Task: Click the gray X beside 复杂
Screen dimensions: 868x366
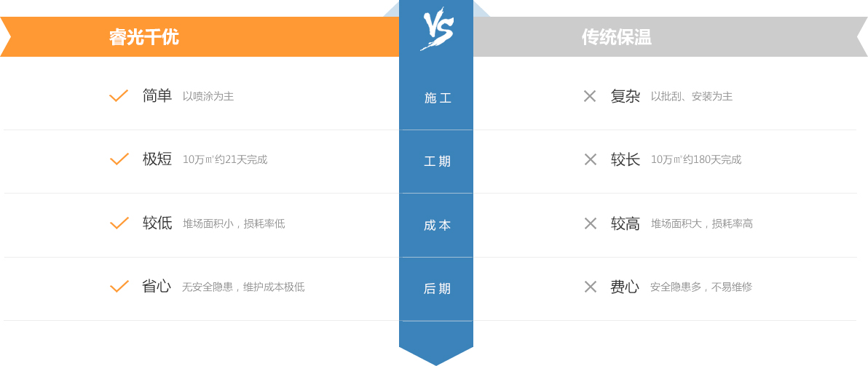Action: [590, 96]
